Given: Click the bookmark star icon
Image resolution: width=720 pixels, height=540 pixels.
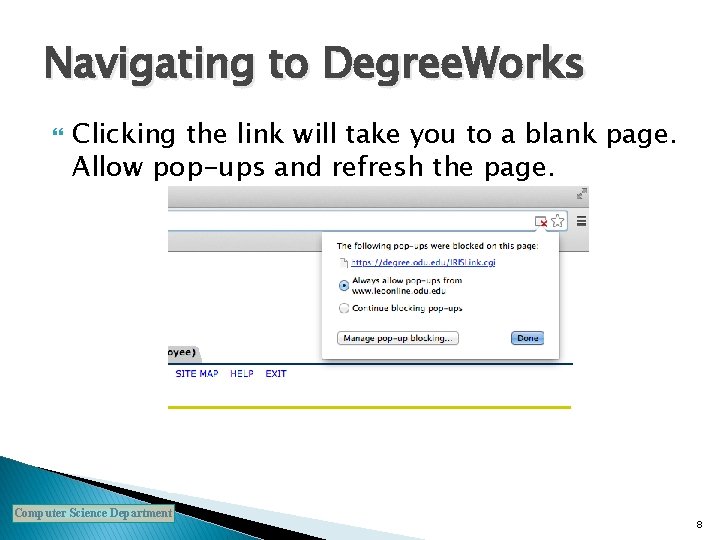Looking at the screenshot, I should pyautogui.click(x=557, y=221).
